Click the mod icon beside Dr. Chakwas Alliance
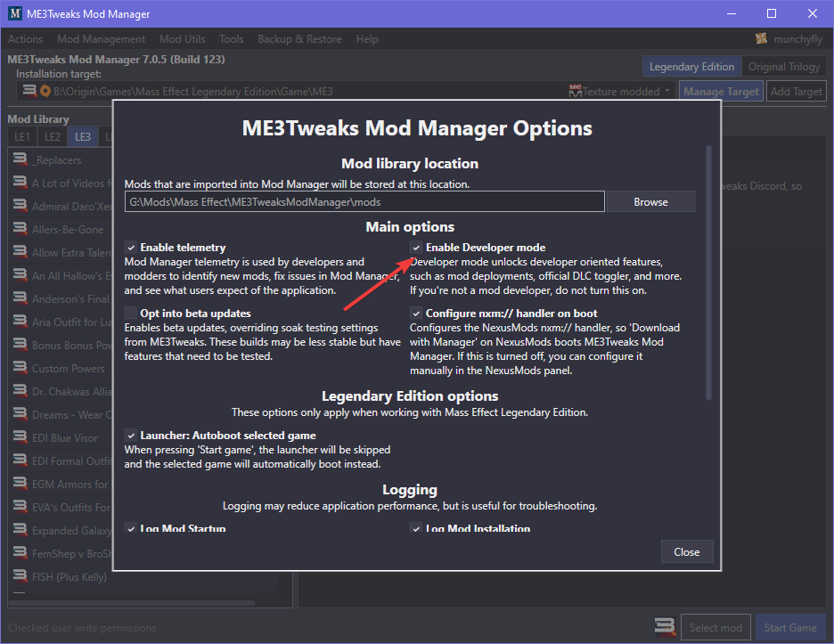834x644 pixels. (x=20, y=390)
